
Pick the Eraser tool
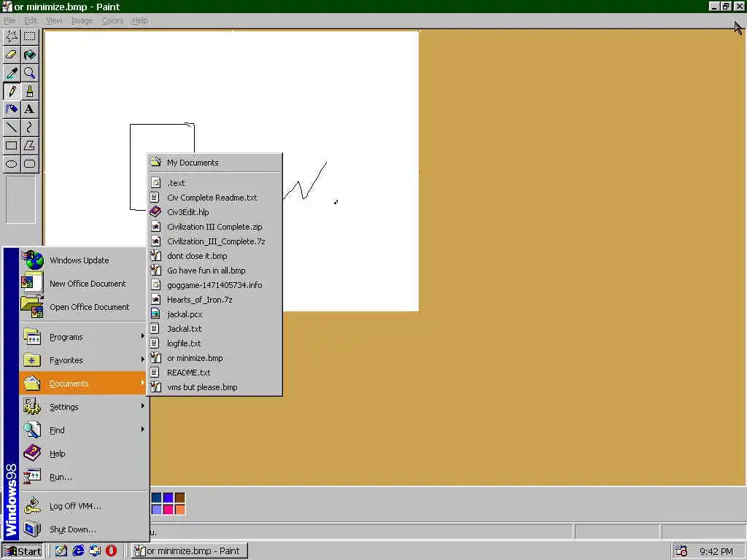click(x=12, y=55)
